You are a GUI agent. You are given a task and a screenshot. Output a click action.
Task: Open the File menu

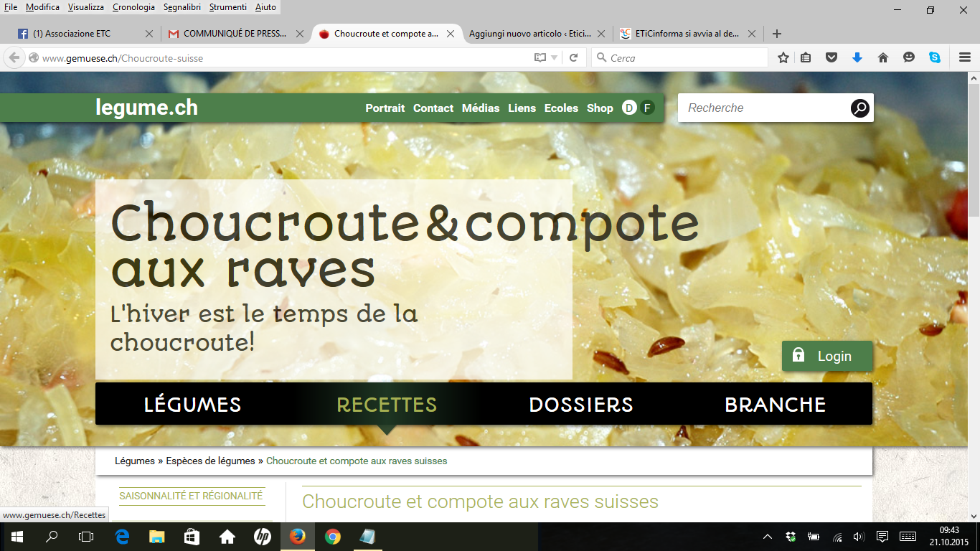pos(11,7)
